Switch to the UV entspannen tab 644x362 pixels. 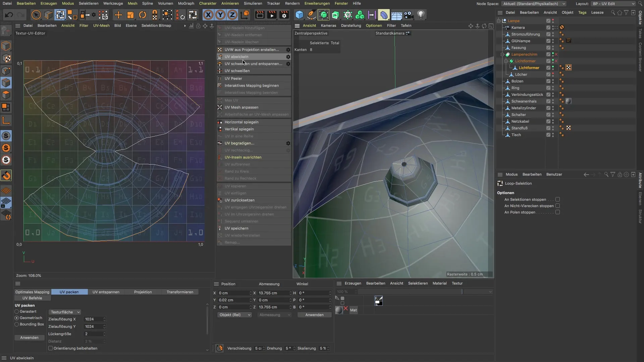(x=106, y=292)
